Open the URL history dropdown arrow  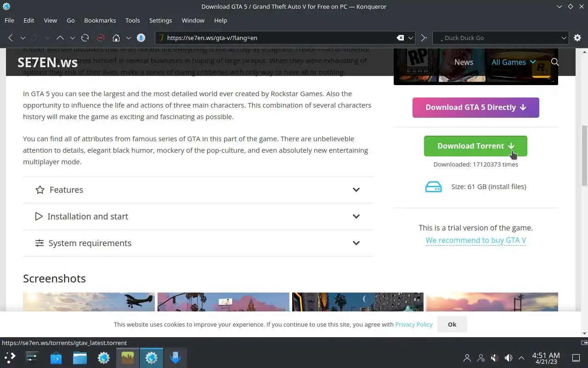(411, 38)
